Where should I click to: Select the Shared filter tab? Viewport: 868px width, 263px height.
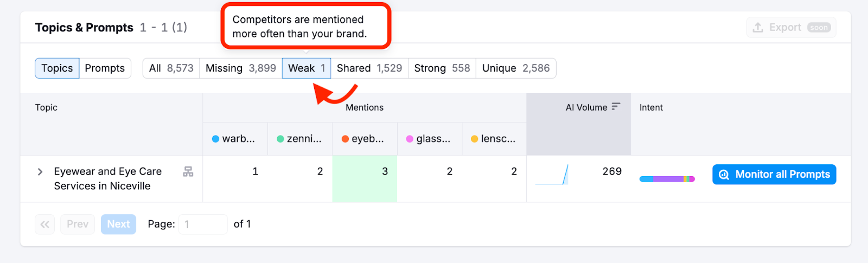click(x=369, y=68)
